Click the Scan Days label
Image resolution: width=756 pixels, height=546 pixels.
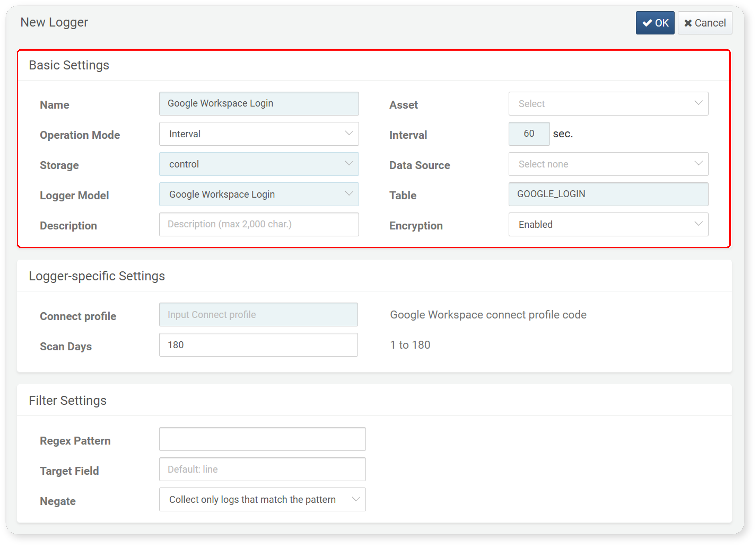[x=66, y=347]
